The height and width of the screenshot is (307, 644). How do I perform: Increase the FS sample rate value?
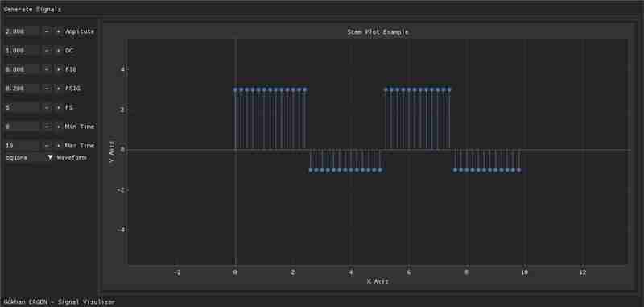tap(58, 107)
